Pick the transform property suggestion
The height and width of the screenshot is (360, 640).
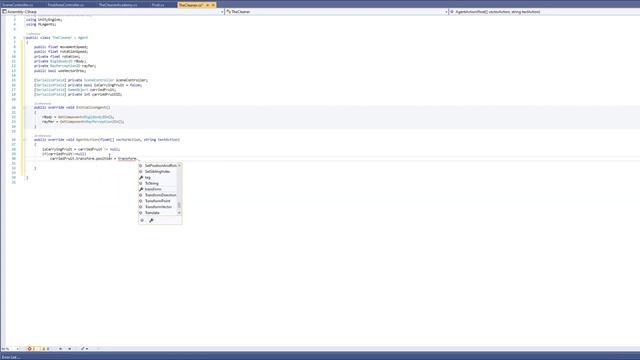158,189
